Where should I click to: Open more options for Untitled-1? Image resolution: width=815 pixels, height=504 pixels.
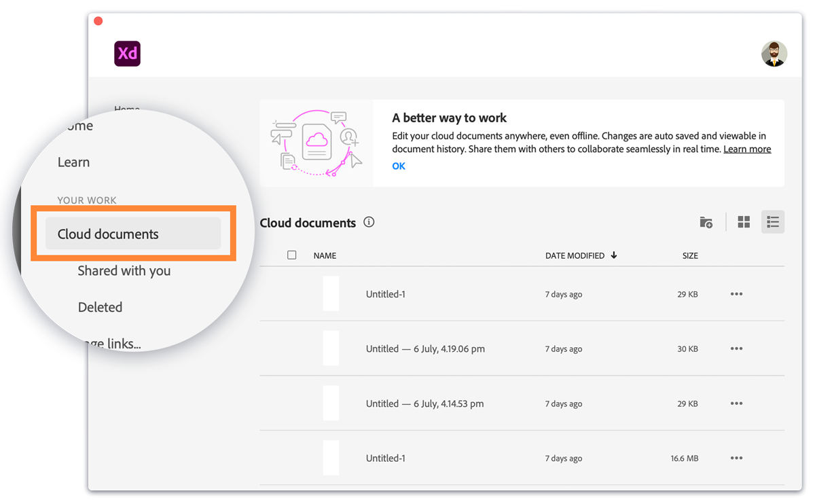(x=736, y=293)
